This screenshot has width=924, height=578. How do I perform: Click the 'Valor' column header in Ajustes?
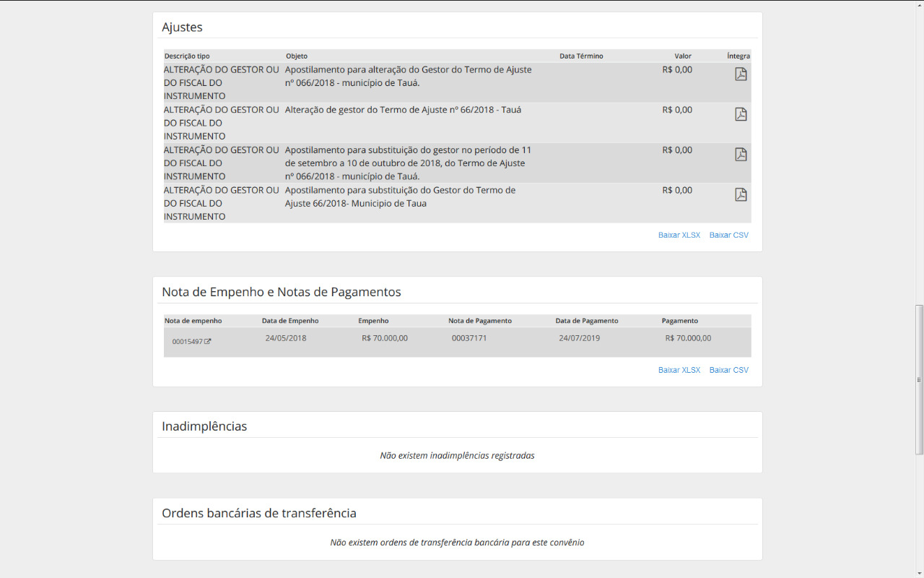(x=682, y=56)
